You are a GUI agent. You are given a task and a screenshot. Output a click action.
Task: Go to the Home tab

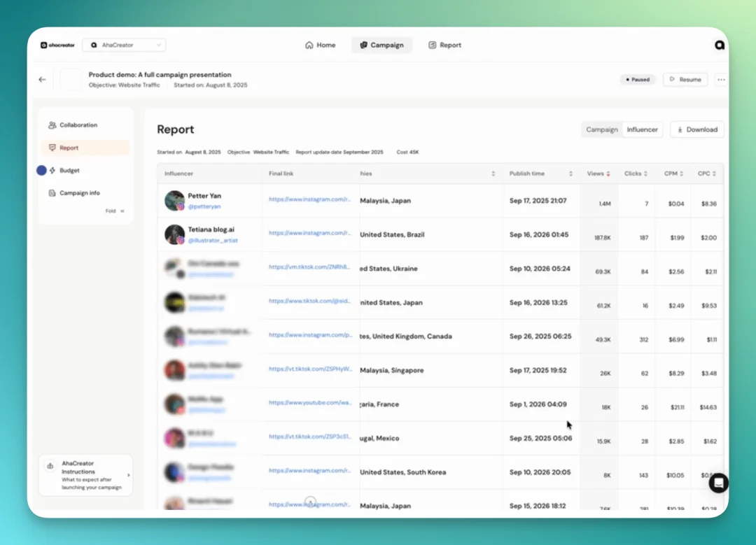click(x=320, y=45)
